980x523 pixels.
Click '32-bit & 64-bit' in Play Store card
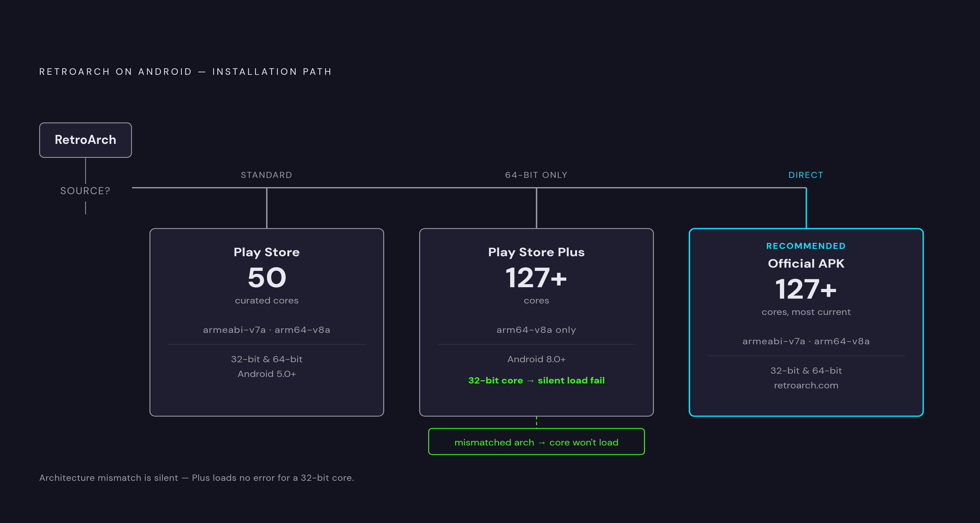point(267,359)
